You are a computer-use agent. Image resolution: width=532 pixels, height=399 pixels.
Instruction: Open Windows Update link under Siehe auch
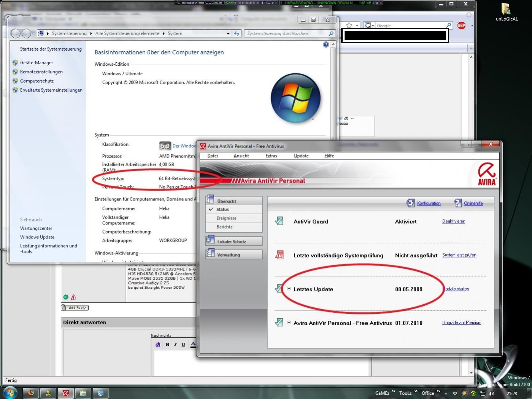[x=37, y=237]
